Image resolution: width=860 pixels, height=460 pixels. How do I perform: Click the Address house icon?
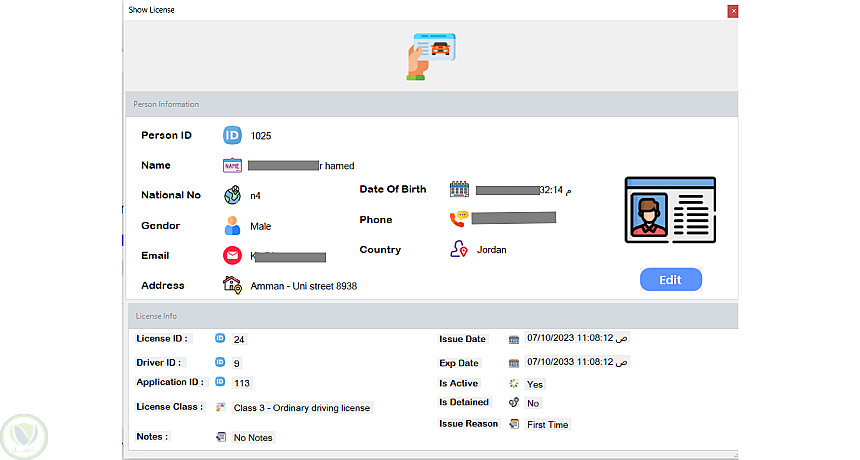click(232, 285)
